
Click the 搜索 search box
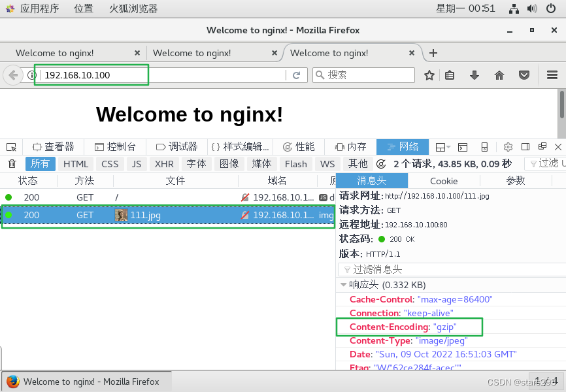coord(363,75)
